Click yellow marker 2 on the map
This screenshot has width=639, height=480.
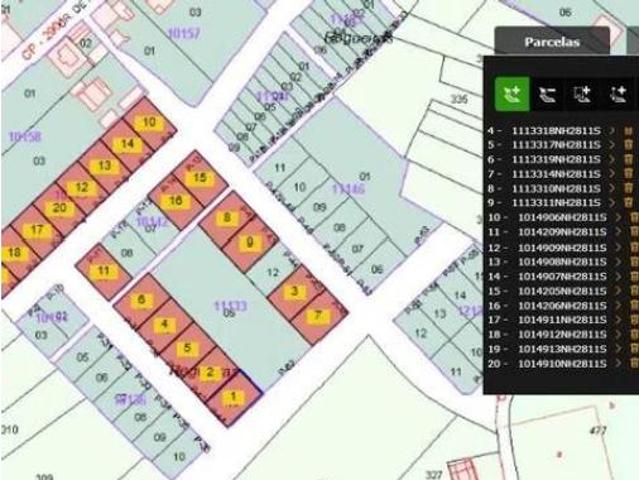click(x=210, y=372)
